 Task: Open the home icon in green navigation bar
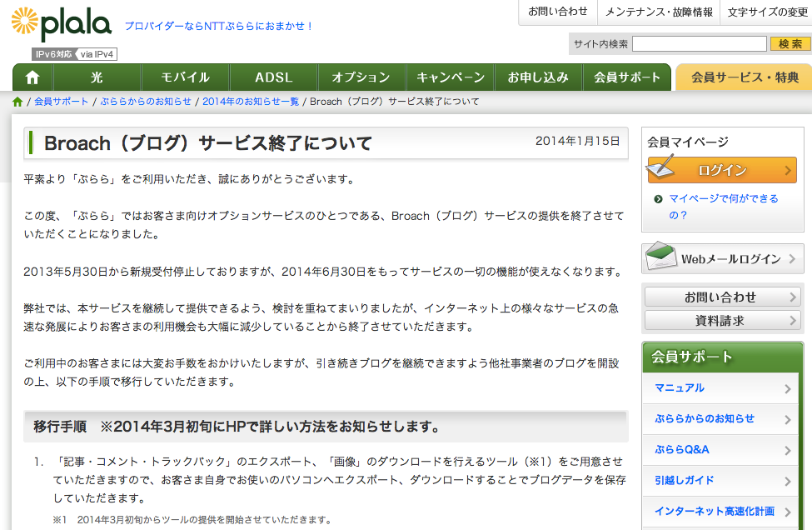(32, 77)
